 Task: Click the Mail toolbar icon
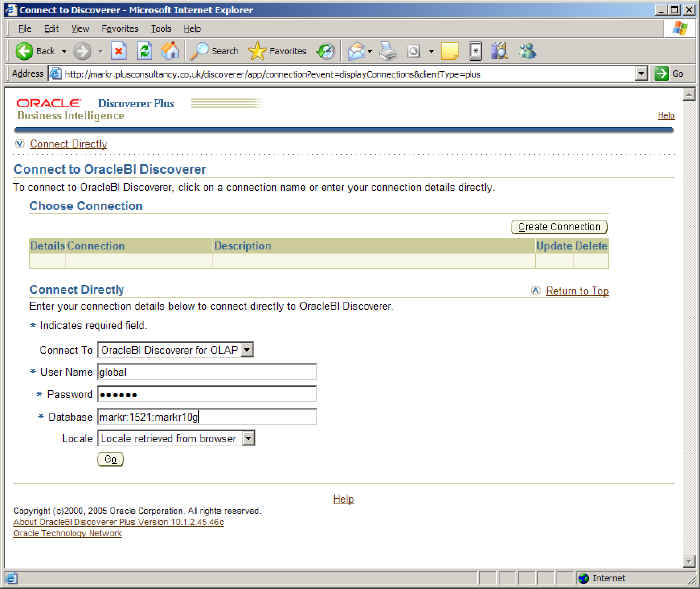pos(356,51)
